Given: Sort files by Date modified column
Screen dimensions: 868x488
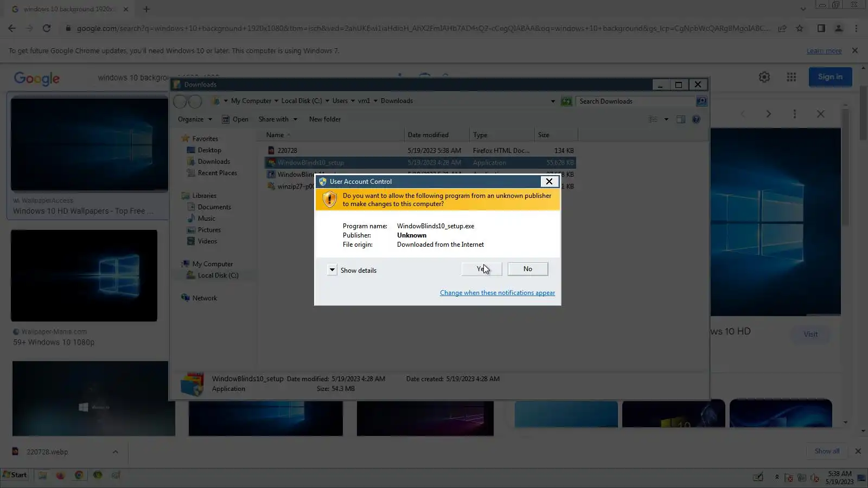Looking at the screenshot, I should pos(437,135).
